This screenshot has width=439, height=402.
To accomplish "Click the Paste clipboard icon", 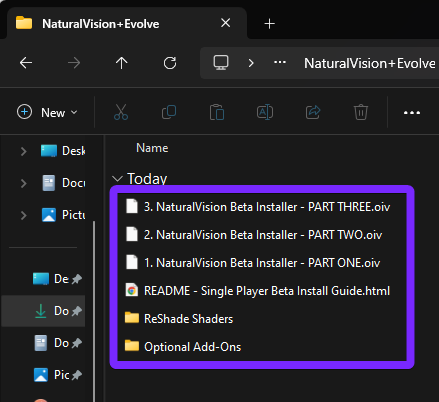I will [x=217, y=112].
